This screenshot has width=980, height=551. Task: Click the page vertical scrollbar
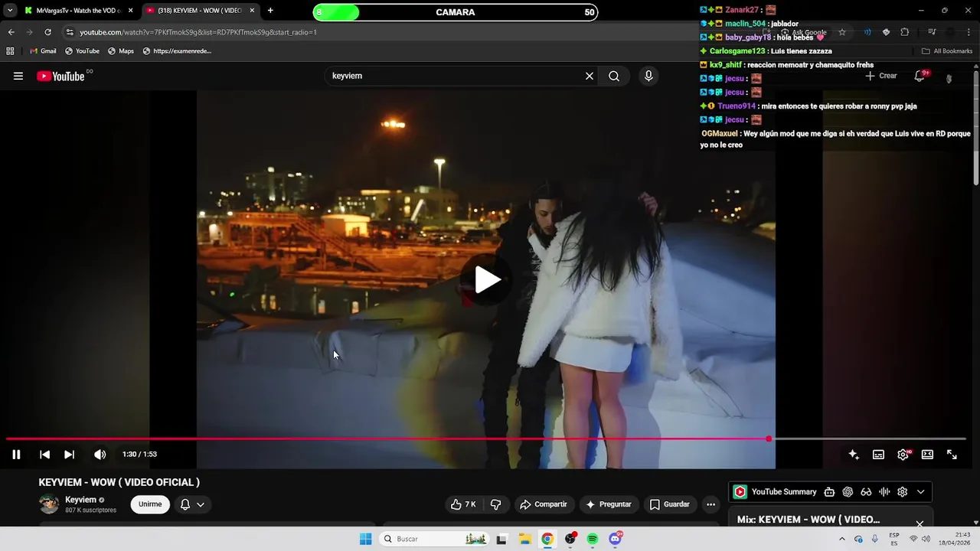pyautogui.click(x=976, y=126)
